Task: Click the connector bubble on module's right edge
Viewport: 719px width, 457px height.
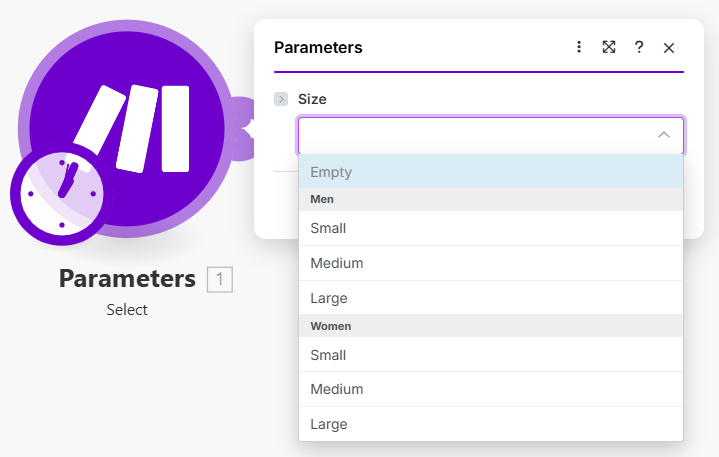Action: click(x=240, y=127)
